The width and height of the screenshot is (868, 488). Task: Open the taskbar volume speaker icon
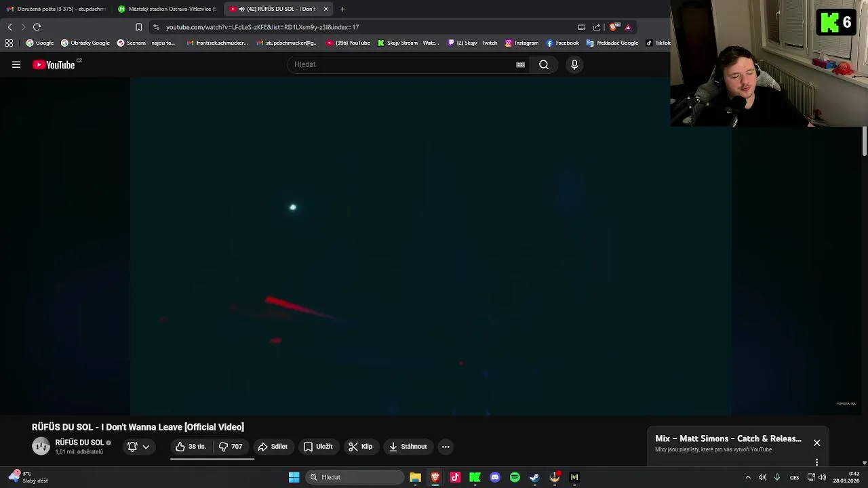822,477
